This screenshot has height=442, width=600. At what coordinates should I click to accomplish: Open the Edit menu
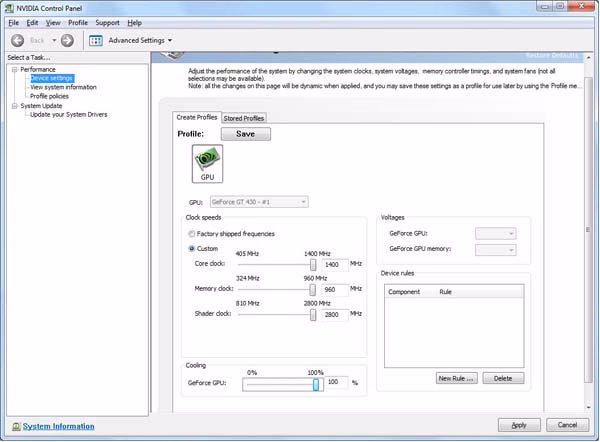pyautogui.click(x=32, y=23)
